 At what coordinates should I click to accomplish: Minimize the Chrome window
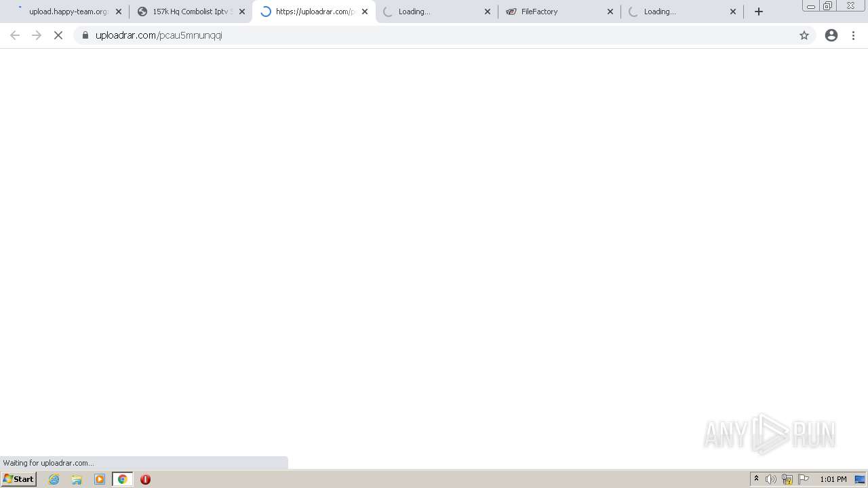(x=811, y=6)
